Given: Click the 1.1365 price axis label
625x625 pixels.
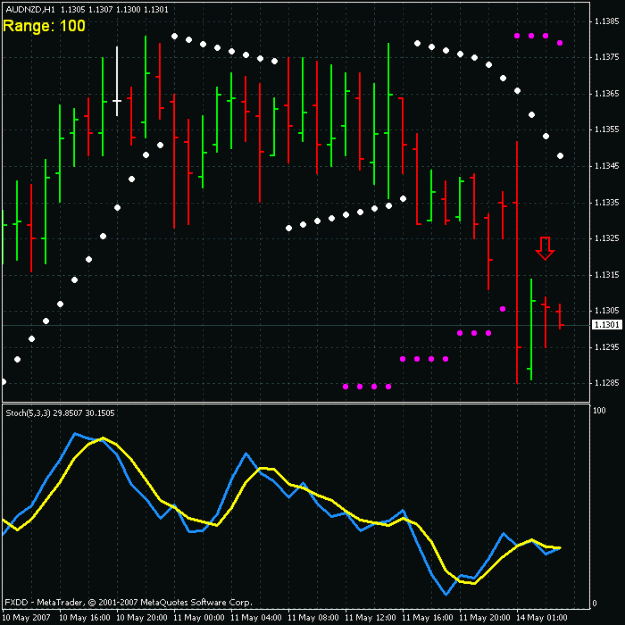Looking at the screenshot, I should pyautogui.click(x=607, y=94).
